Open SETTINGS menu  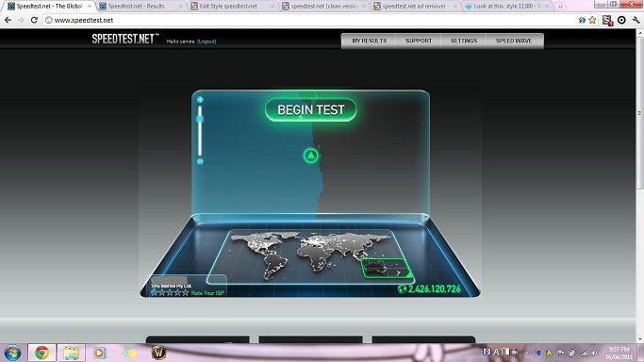tap(464, 41)
